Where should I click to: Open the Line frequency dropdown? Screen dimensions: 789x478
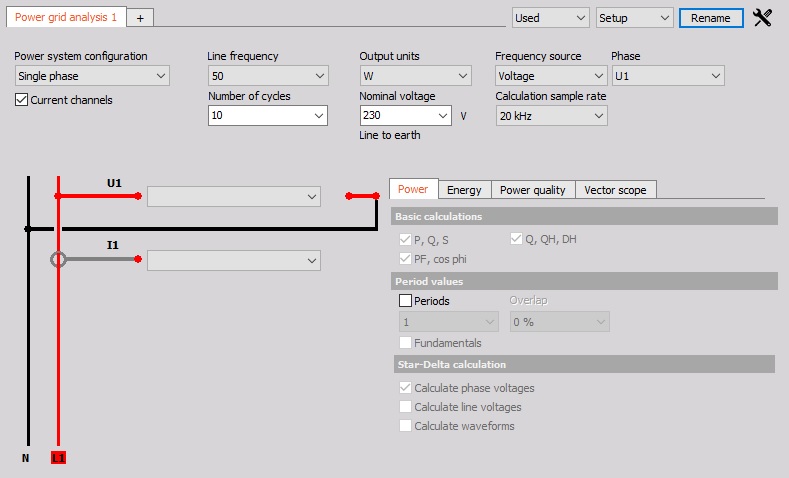pyautogui.click(x=268, y=76)
